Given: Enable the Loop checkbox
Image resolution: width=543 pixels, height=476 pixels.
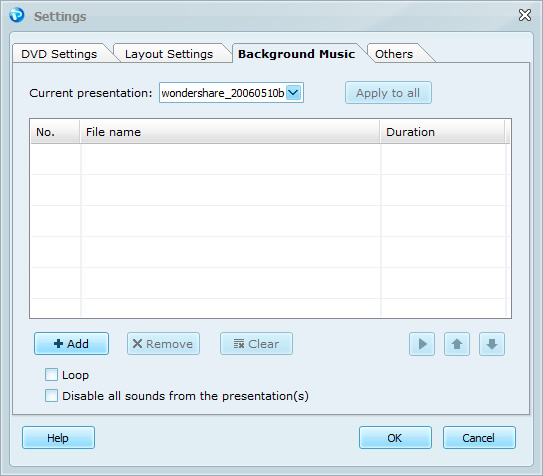Looking at the screenshot, I should point(51,375).
